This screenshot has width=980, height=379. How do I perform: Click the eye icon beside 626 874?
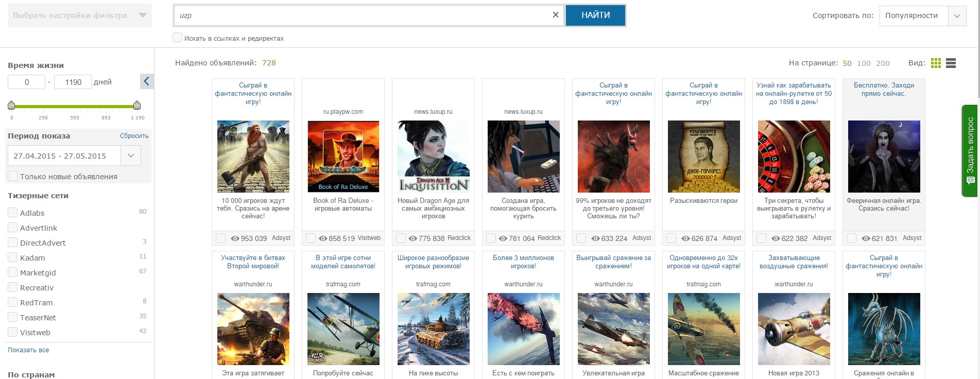point(686,238)
